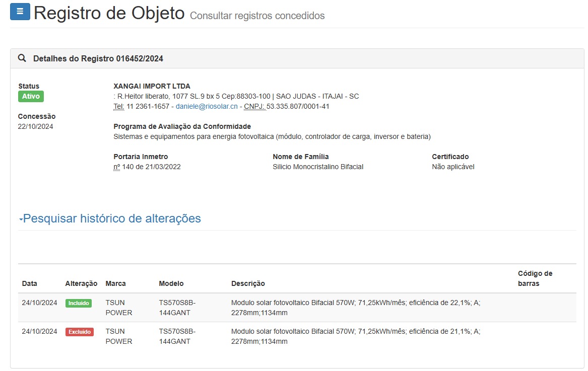Select TSUN POWER in the Excluído row
588x371 pixels.
[x=119, y=337]
